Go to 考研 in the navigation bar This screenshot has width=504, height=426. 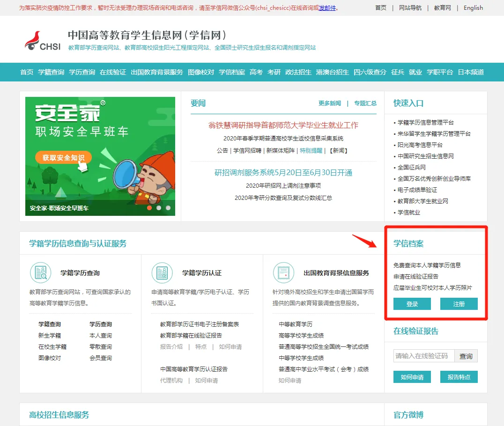tap(274, 72)
